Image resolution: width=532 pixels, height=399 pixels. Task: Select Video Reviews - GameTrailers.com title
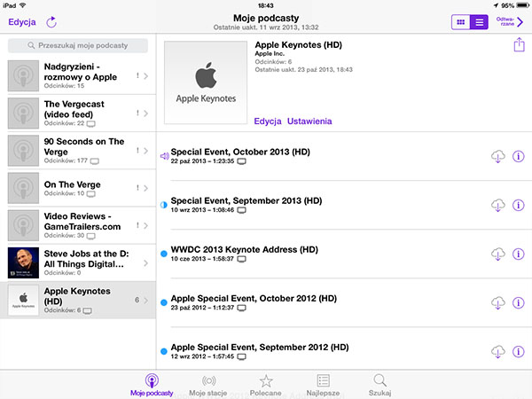82,221
